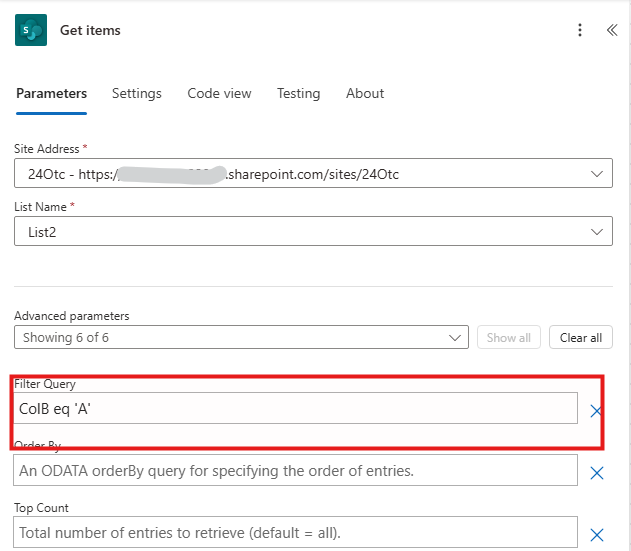This screenshot has width=631, height=551.
Task: Click the Site Address label
Action: (47, 149)
